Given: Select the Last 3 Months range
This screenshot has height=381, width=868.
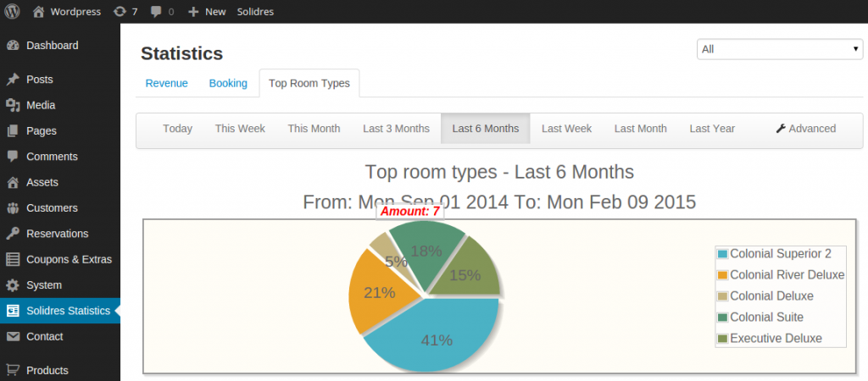Looking at the screenshot, I should [397, 129].
